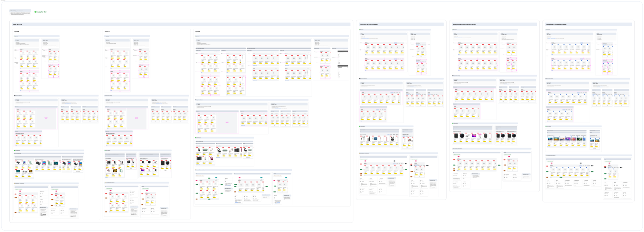Click the Responsive Design bar in Layout B
Image resolution: width=644 pixels, height=232 pixels.
(147, 95)
